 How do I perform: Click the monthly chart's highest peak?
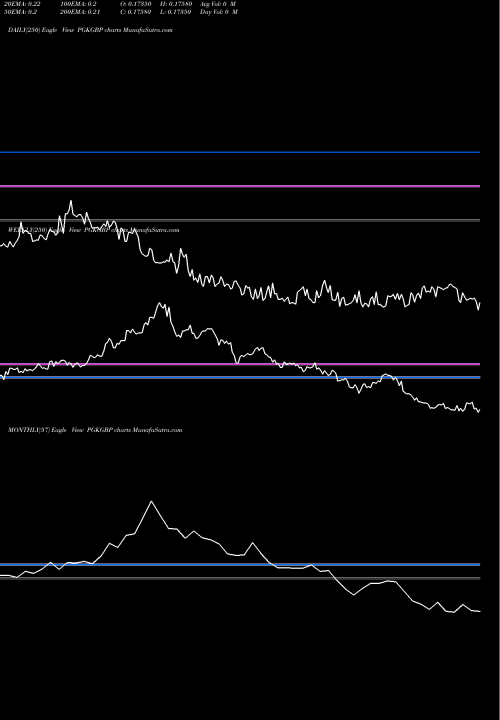coord(152,501)
